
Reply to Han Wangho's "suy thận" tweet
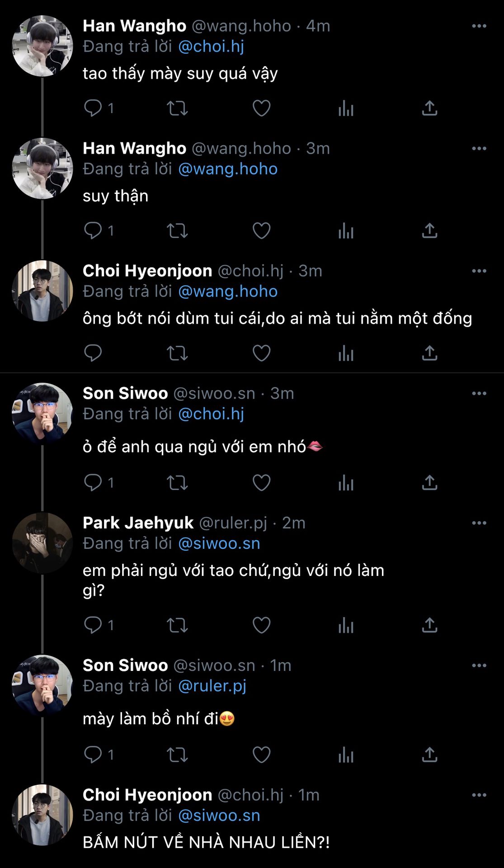click(93, 231)
